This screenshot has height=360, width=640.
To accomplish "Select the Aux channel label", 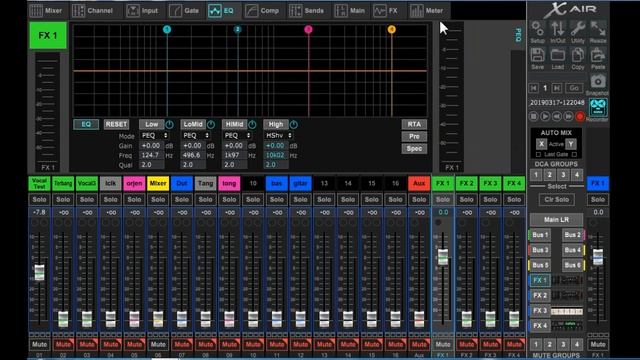I will tap(419, 184).
